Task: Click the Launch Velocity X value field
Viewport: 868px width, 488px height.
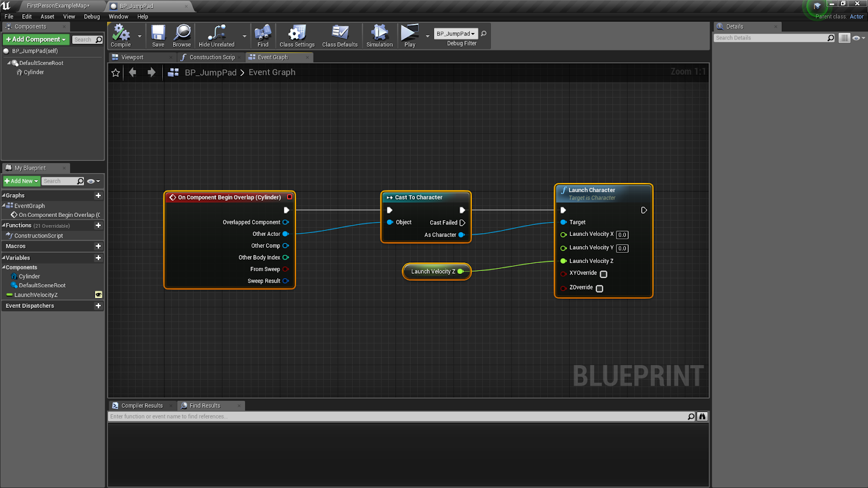Action: click(x=622, y=235)
